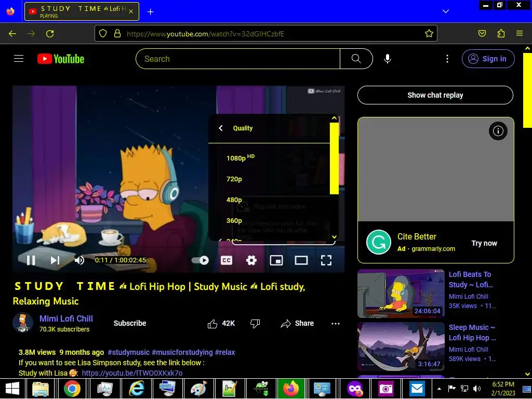532x399 pixels.
Task: Show site security padlock info
Action: tap(117, 34)
